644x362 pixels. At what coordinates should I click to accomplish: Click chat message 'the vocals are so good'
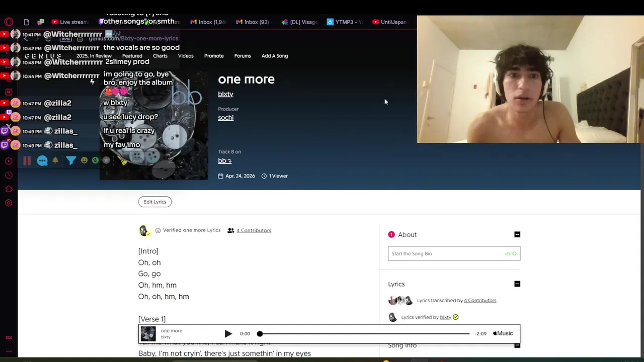[x=141, y=47]
